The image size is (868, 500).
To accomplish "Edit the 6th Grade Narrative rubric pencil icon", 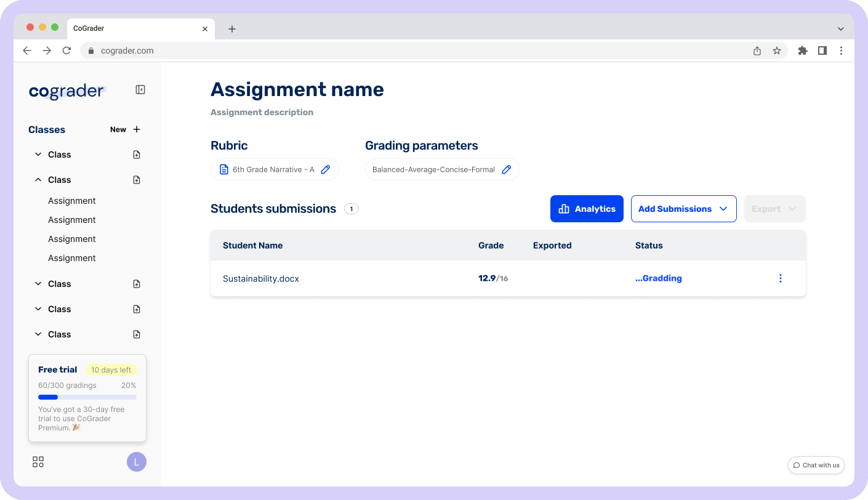I will (x=326, y=169).
